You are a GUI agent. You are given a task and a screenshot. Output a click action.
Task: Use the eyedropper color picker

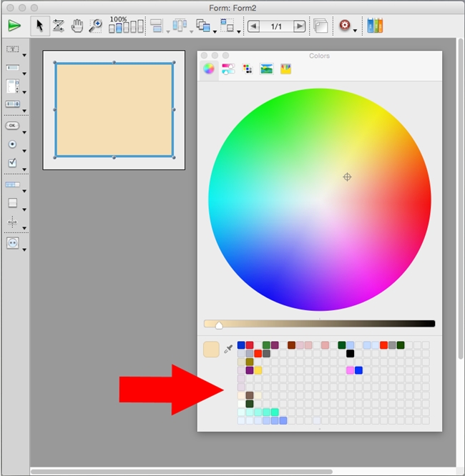click(x=229, y=349)
